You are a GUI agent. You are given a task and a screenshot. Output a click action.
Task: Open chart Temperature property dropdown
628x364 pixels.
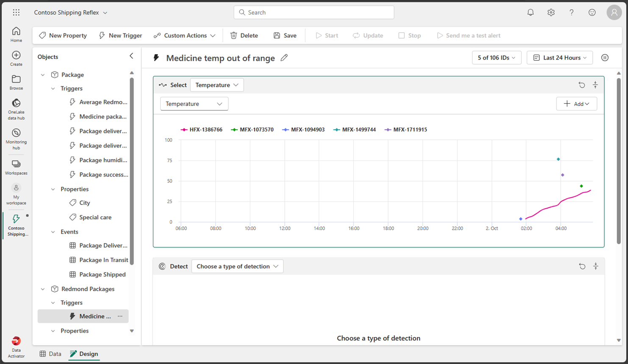click(x=194, y=104)
